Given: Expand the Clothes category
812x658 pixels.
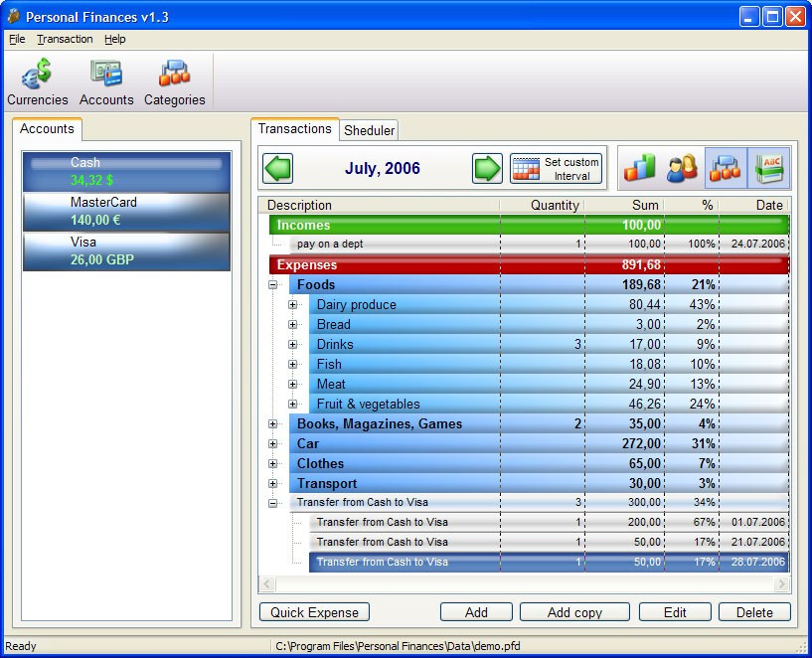Looking at the screenshot, I should (x=273, y=463).
